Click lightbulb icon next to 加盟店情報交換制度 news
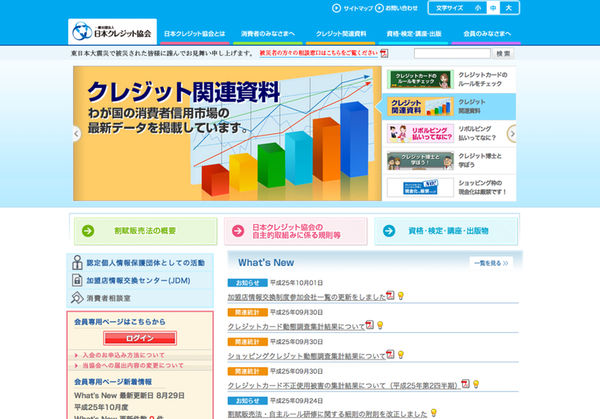Image resolution: width=600 pixels, height=419 pixels. pos(401,296)
